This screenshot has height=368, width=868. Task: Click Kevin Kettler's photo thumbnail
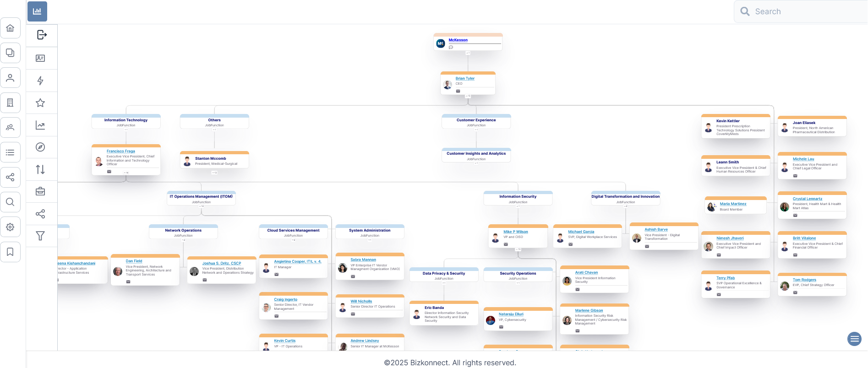point(709,128)
